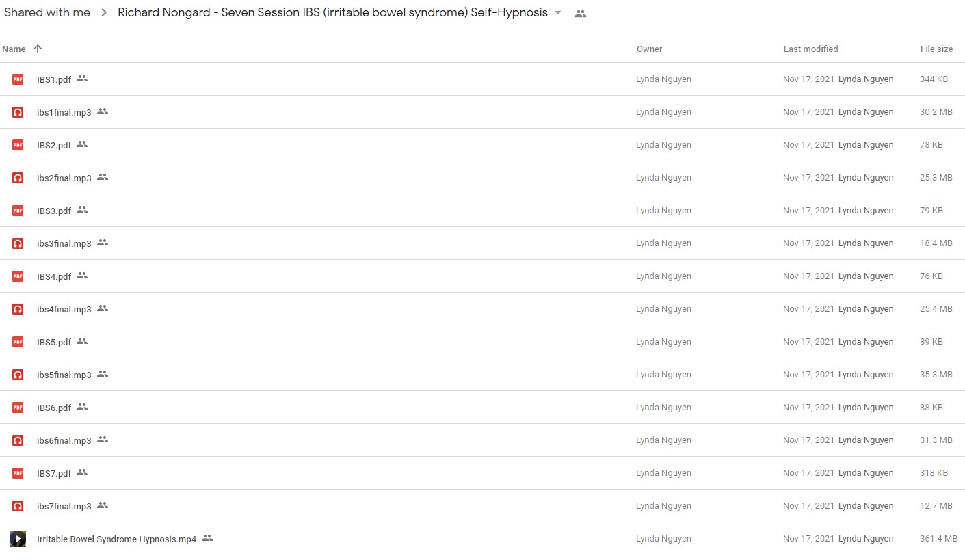Select Irritable Bowel Syndrome Hypnosis.mp4 file name

pyautogui.click(x=117, y=539)
